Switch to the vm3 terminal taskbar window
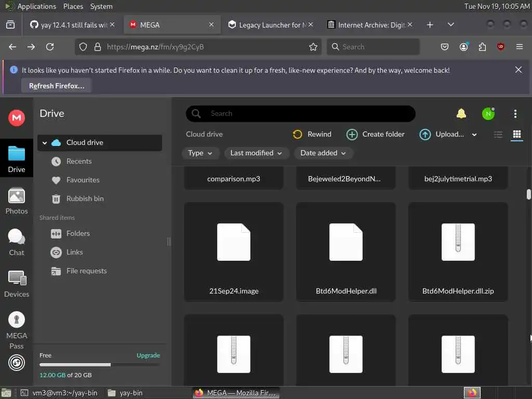The image size is (532, 399). (59, 393)
